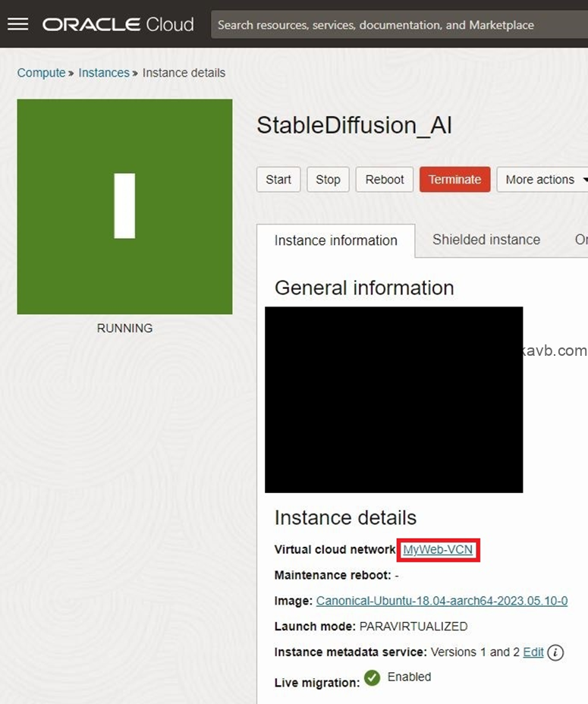Click the RUNNING status label
This screenshot has height=704, width=588.
pyautogui.click(x=124, y=328)
